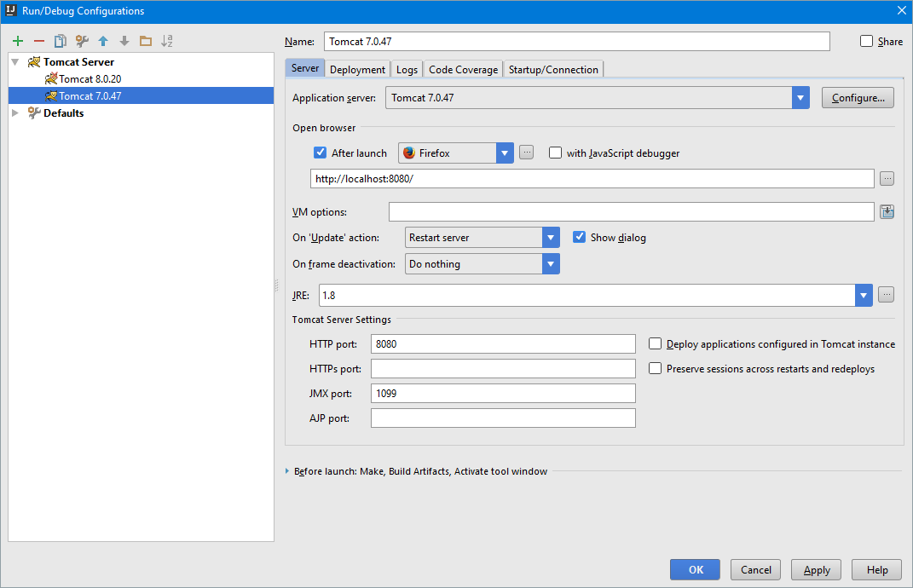The width and height of the screenshot is (913, 588).
Task: Open URL browse ellipsis button
Action: (887, 179)
